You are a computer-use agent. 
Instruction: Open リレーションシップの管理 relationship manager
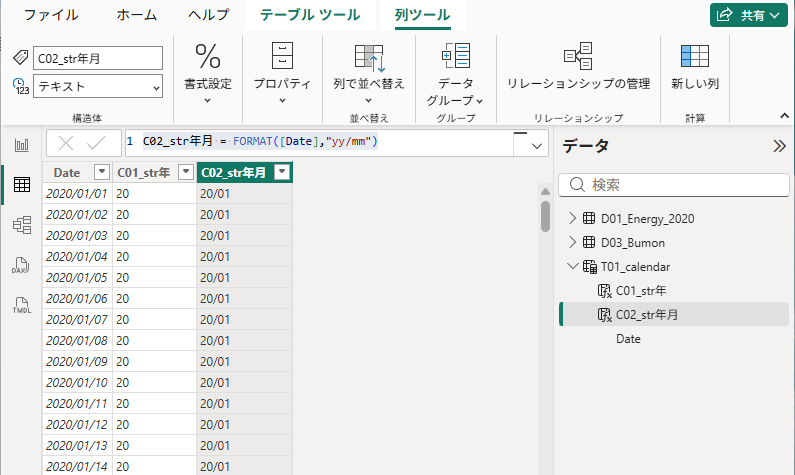click(579, 66)
